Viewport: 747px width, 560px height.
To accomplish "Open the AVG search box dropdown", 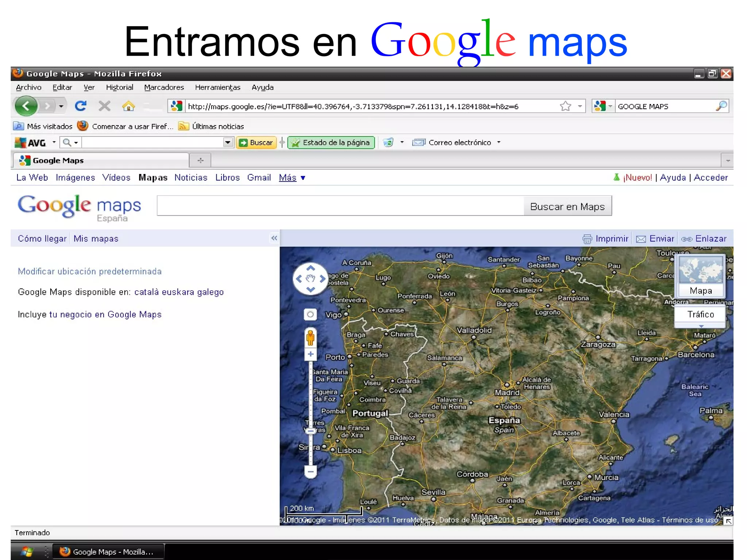I will pyautogui.click(x=228, y=142).
